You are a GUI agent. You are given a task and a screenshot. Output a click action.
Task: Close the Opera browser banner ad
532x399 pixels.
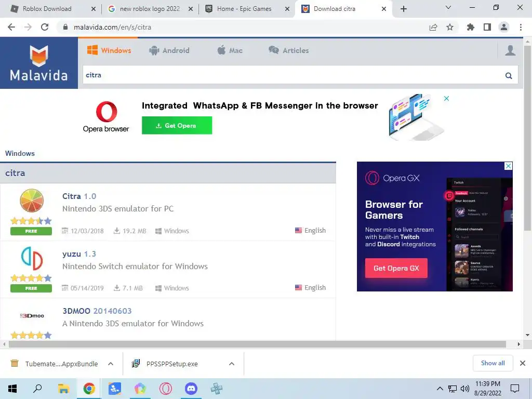pos(446,98)
